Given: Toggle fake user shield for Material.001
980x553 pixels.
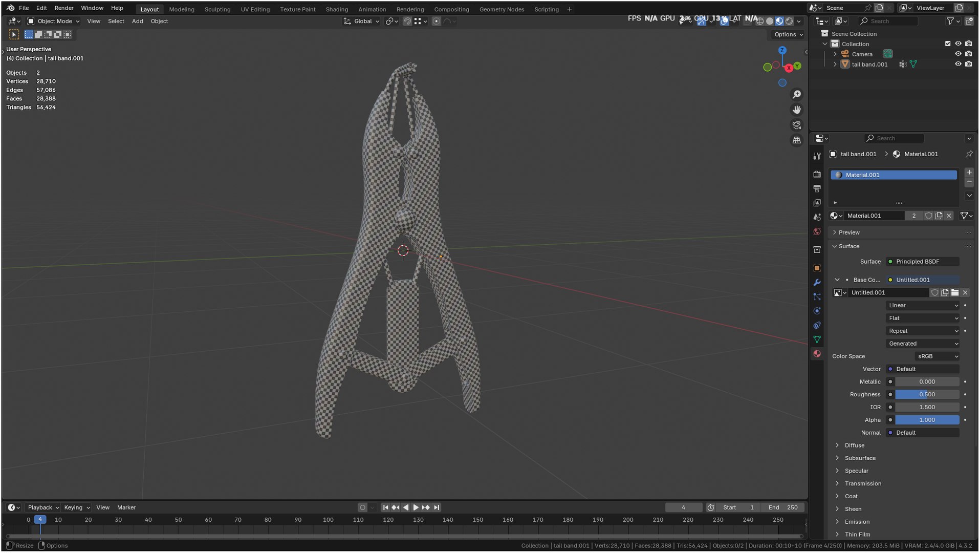Looking at the screenshot, I should [x=928, y=216].
